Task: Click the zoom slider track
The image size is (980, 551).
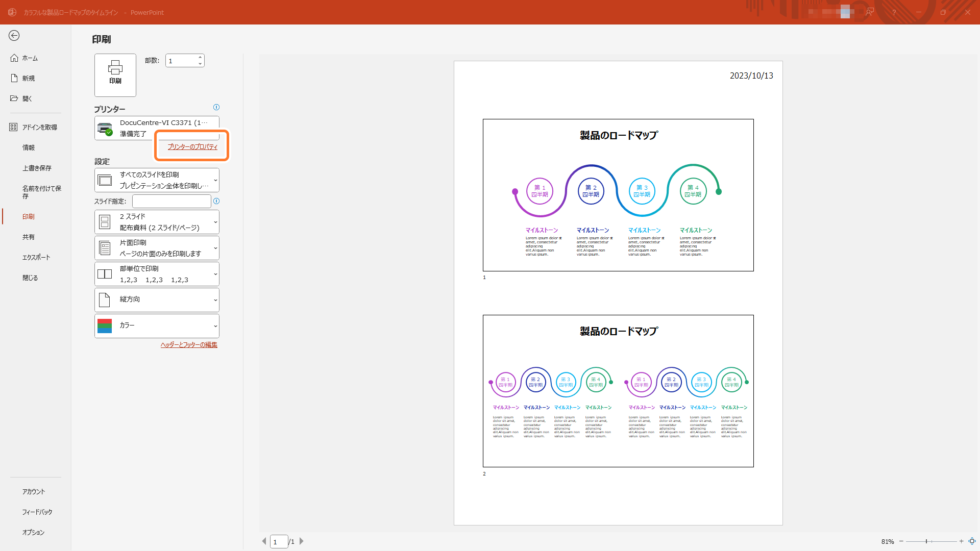Action: (x=942, y=541)
